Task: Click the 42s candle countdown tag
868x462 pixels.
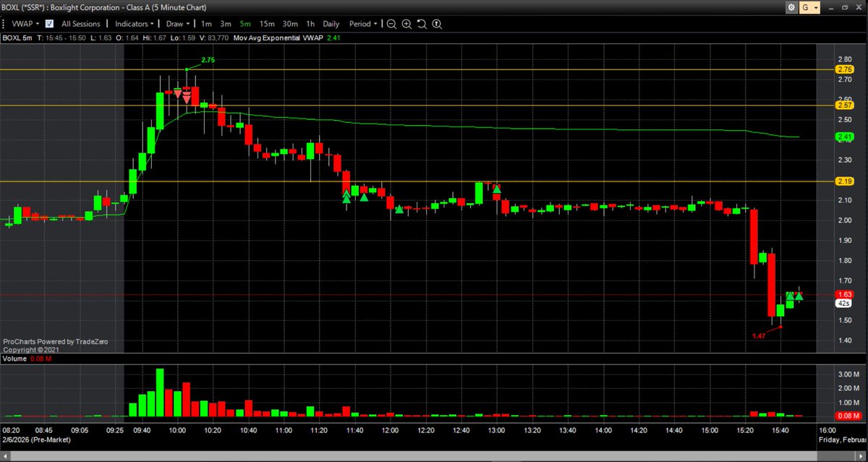Action: point(844,304)
